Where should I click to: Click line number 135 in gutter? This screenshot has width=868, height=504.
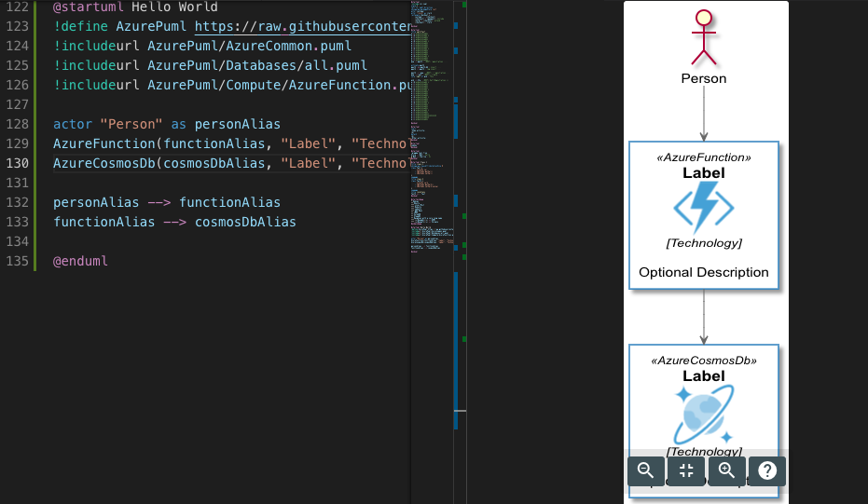pyautogui.click(x=17, y=261)
